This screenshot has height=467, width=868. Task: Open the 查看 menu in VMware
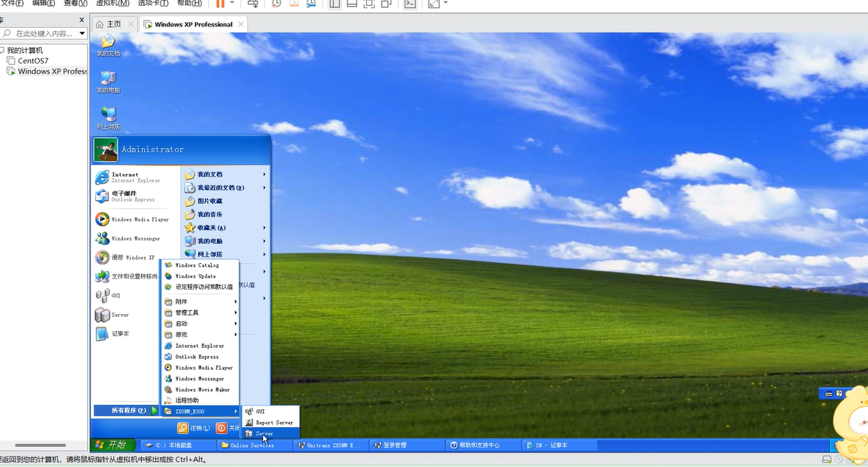click(75, 4)
